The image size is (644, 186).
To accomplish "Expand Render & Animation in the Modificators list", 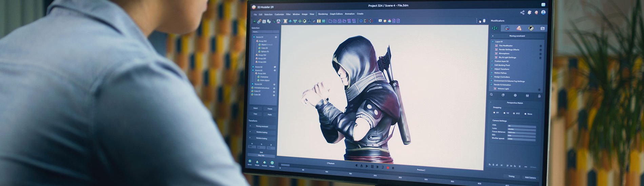I will tap(491, 85).
